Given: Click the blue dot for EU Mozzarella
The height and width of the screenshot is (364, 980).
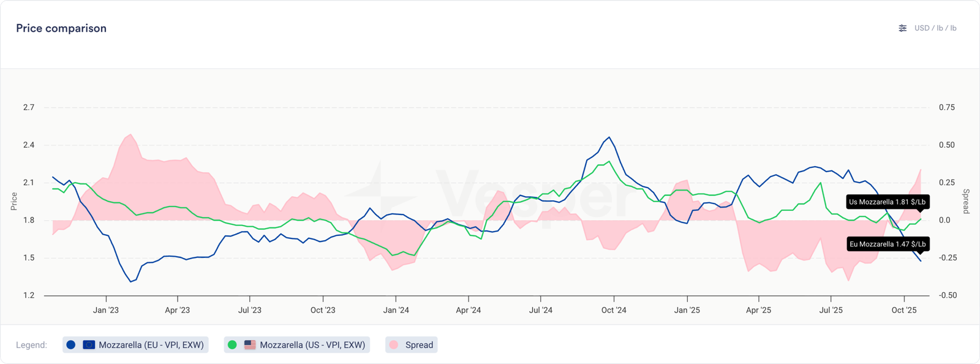Looking at the screenshot, I should (71, 345).
